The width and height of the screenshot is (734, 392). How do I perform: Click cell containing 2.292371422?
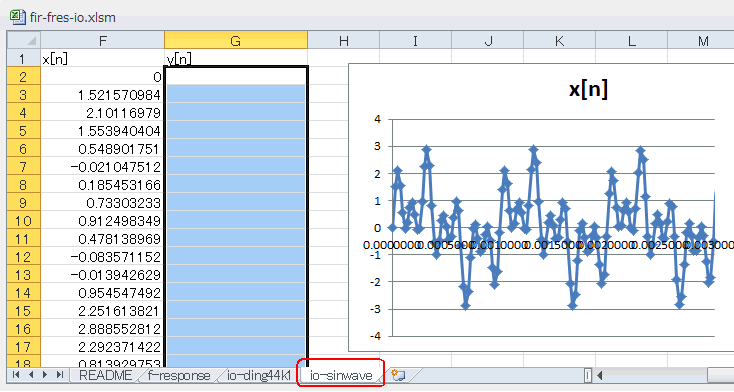point(103,347)
